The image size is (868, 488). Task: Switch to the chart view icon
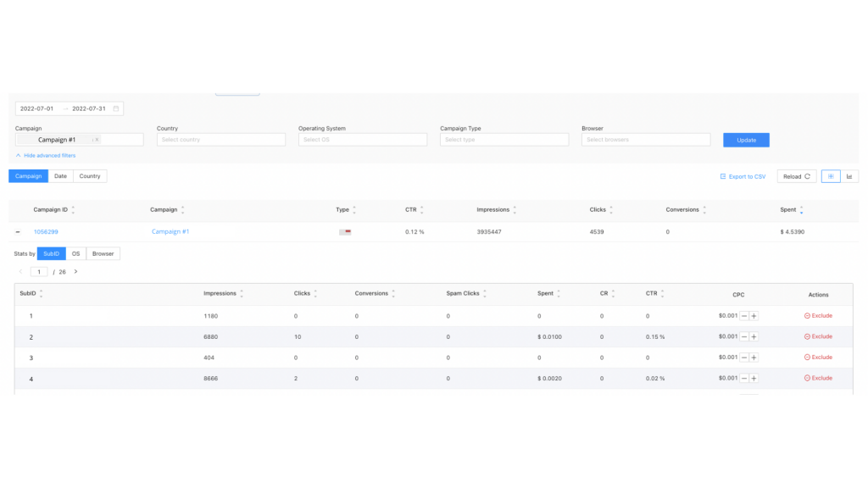(x=849, y=176)
